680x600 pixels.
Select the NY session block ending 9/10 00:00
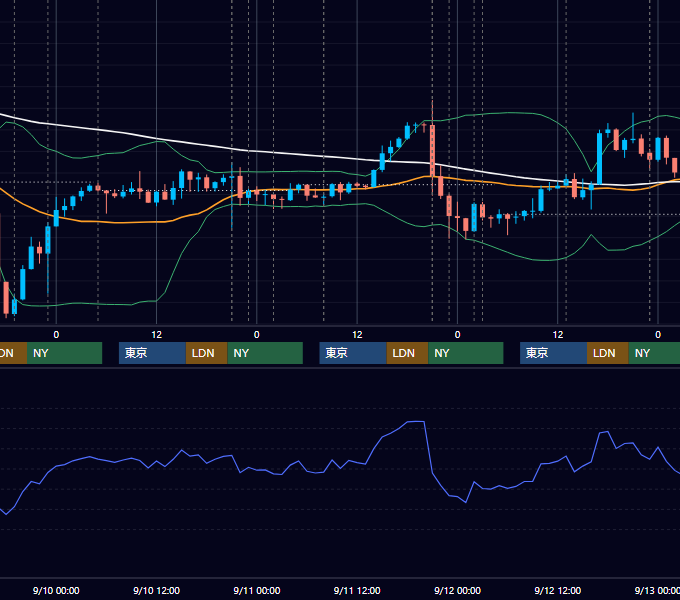[64, 353]
